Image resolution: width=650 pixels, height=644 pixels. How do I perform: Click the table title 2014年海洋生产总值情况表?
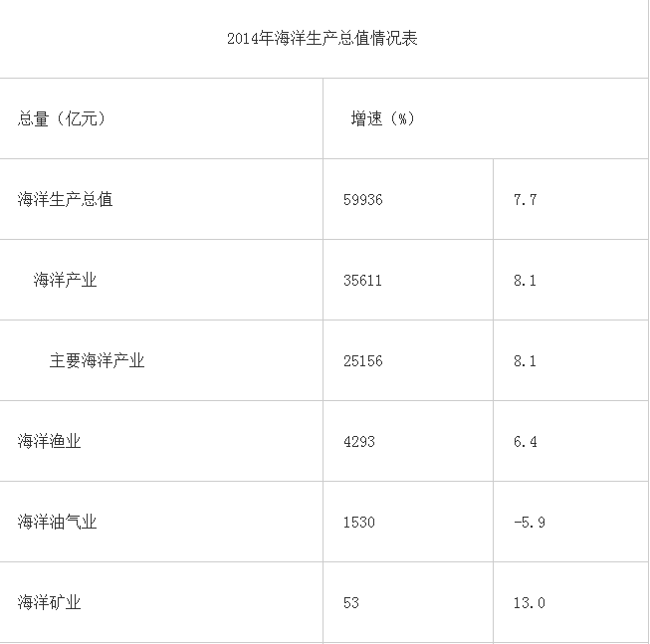[323, 39]
